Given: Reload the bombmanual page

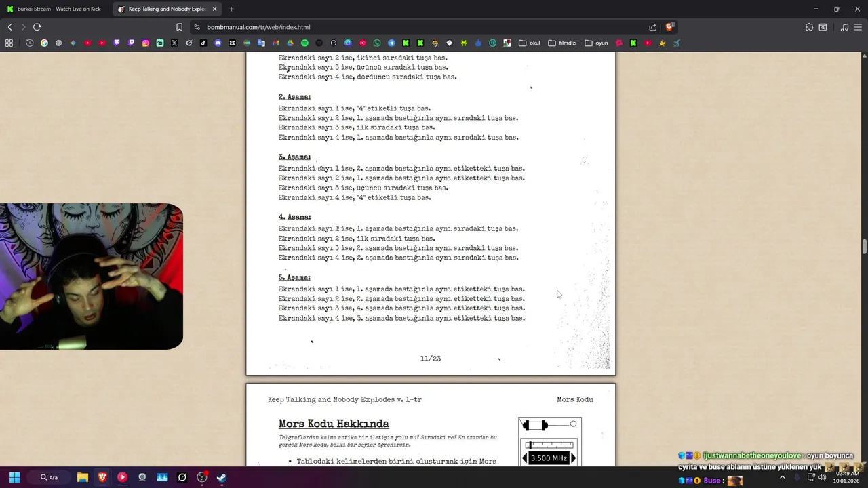Looking at the screenshot, I should click(37, 27).
